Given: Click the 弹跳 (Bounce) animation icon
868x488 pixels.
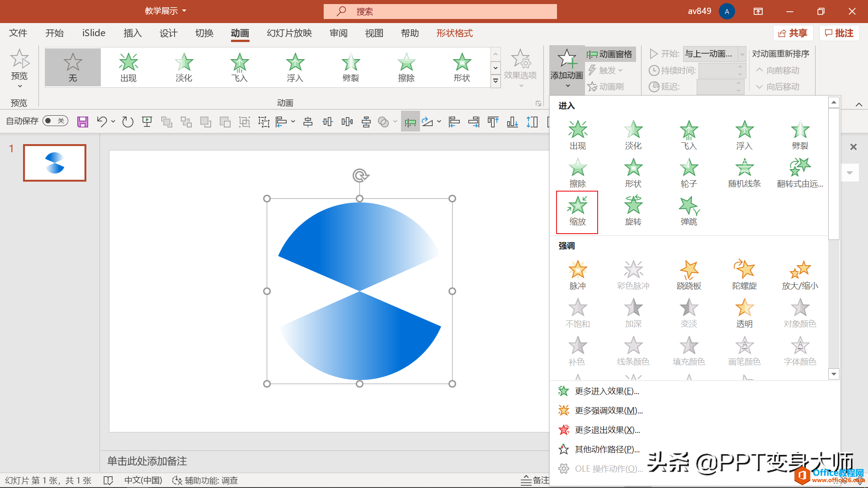Looking at the screenshot, I should click(689, 209).
